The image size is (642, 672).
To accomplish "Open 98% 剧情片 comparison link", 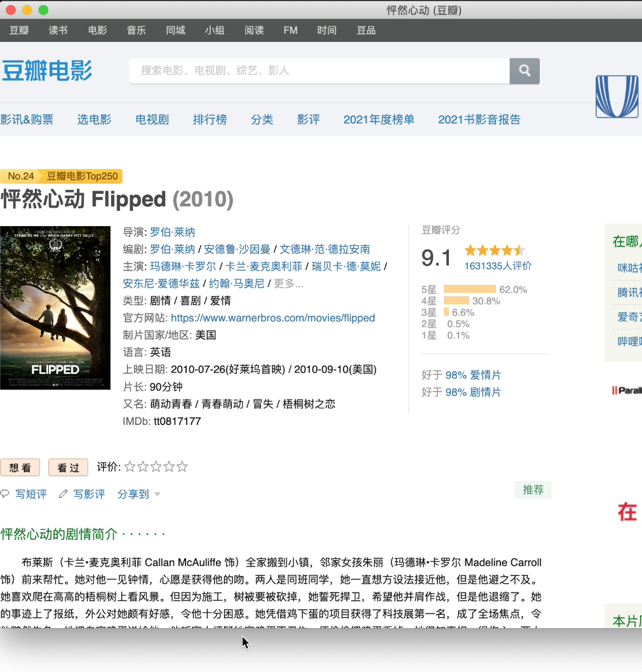I will (473, 392).
